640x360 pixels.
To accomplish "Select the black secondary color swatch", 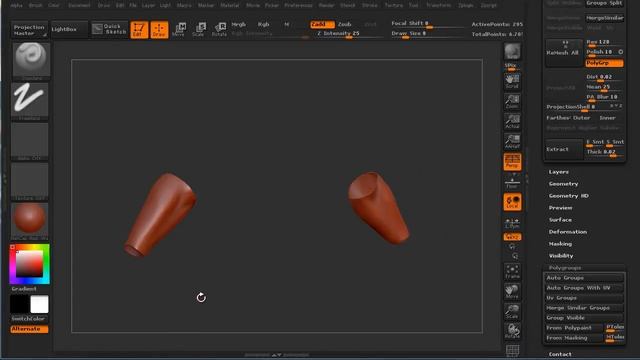I will point(20,304).
